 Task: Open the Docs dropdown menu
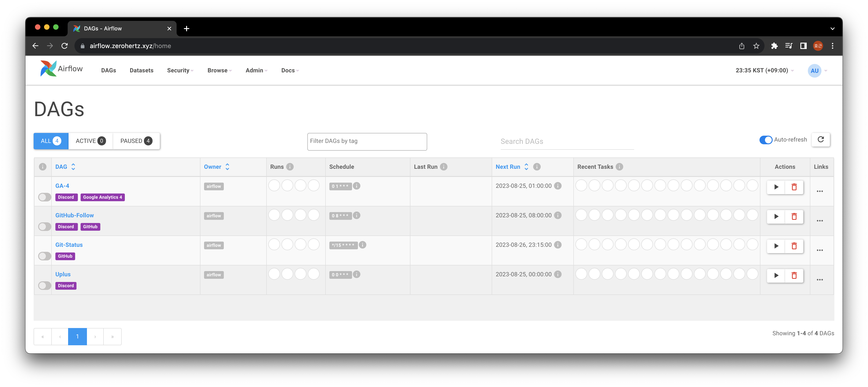coord(290,70)
